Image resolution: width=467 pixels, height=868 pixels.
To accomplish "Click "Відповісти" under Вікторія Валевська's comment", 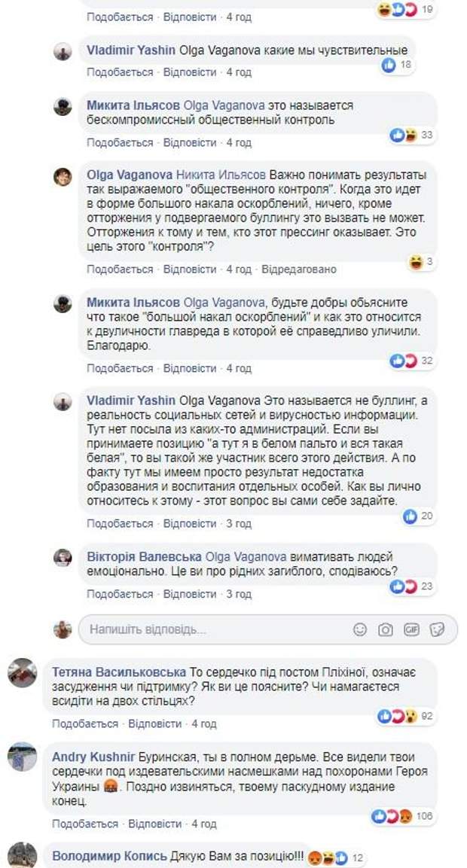I will (x=190, y=594).
